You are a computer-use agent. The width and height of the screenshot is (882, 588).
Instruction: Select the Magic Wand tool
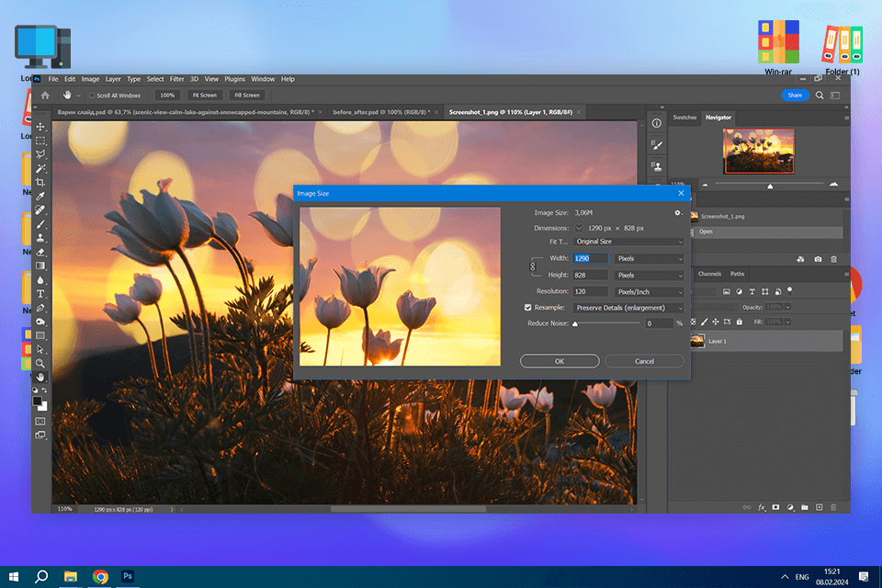(x=40, y=169)
